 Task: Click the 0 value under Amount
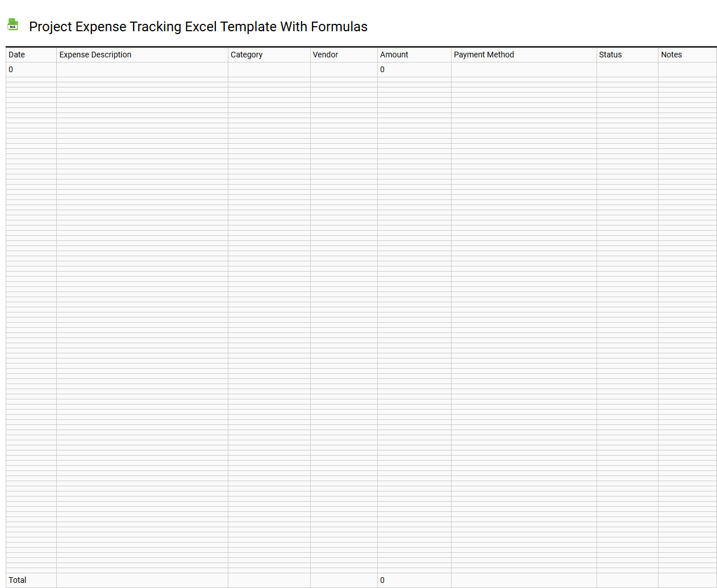(x=414, y=69)
